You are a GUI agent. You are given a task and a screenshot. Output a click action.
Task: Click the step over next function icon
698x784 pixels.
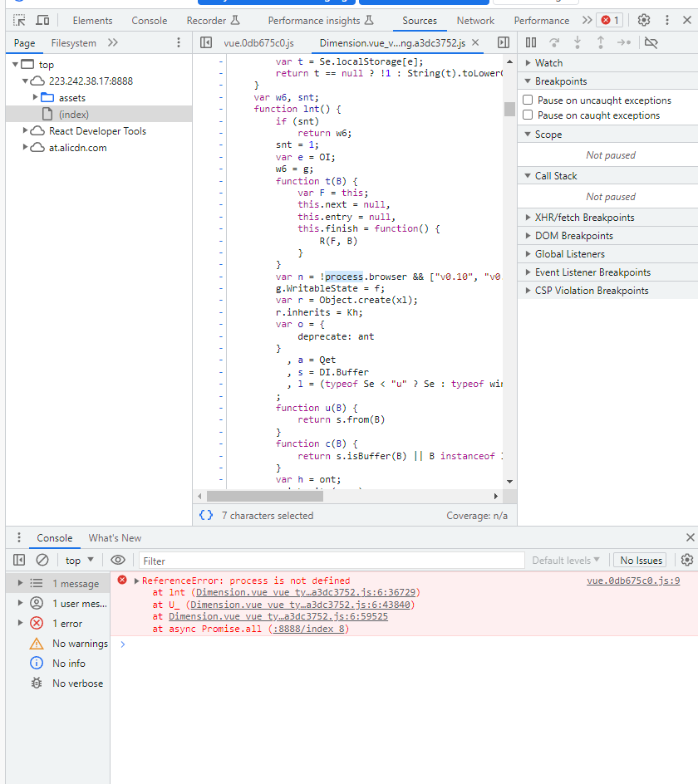[554, 42]
